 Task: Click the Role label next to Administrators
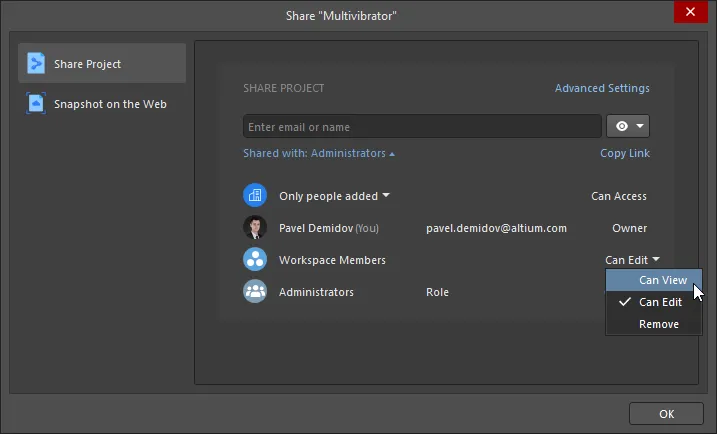[437, 292]
